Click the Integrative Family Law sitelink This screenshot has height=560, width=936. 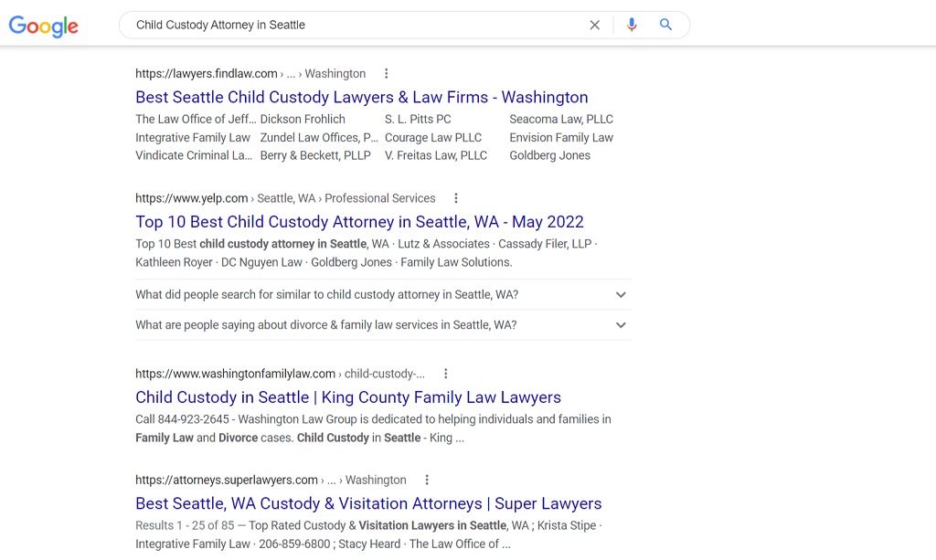coord(193,137)
